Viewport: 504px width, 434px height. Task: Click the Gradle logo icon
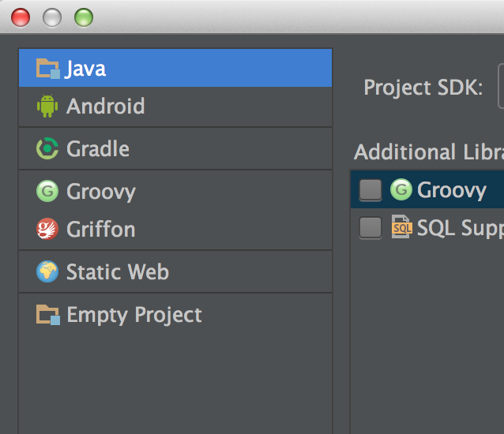tap(47, 148)
